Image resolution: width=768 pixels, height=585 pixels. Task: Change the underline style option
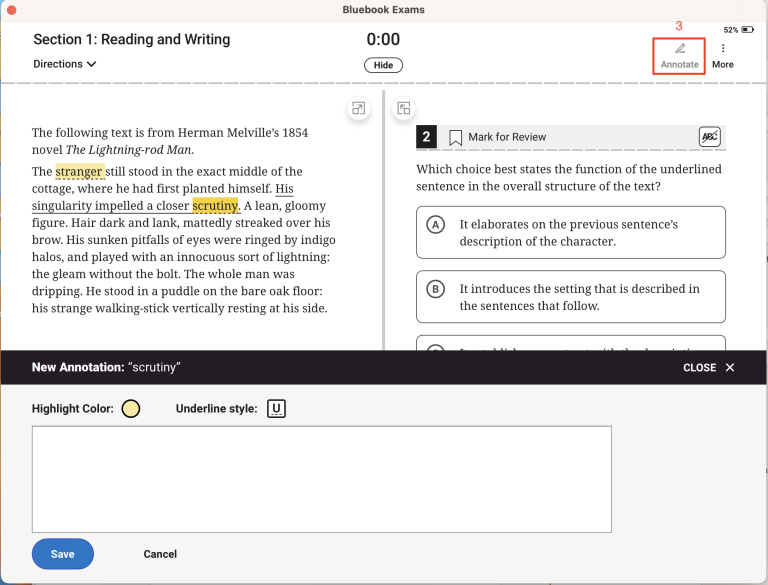[x=276, y=409]
